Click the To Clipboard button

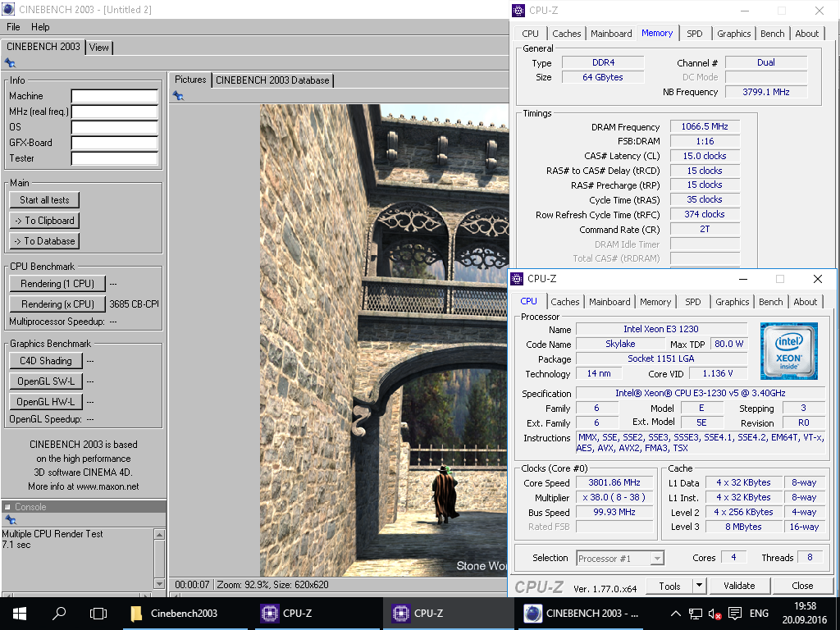(44, 220)
